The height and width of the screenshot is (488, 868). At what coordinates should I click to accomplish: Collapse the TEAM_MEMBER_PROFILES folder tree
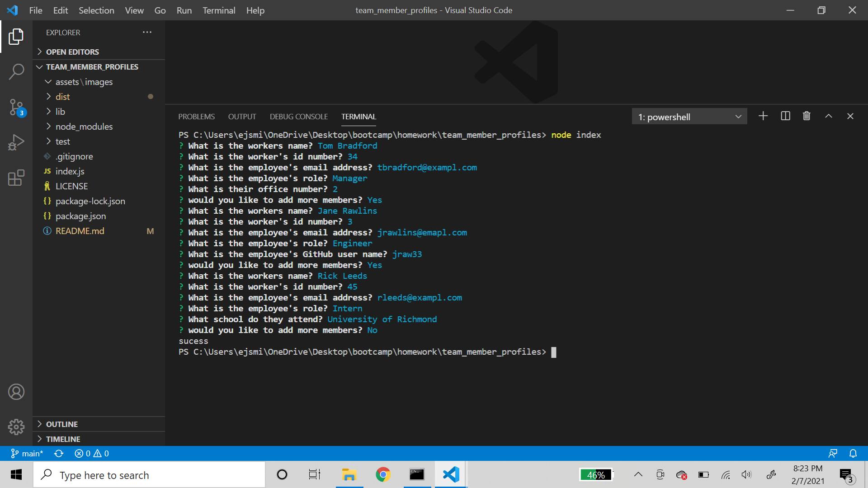(x=92, y=67)
